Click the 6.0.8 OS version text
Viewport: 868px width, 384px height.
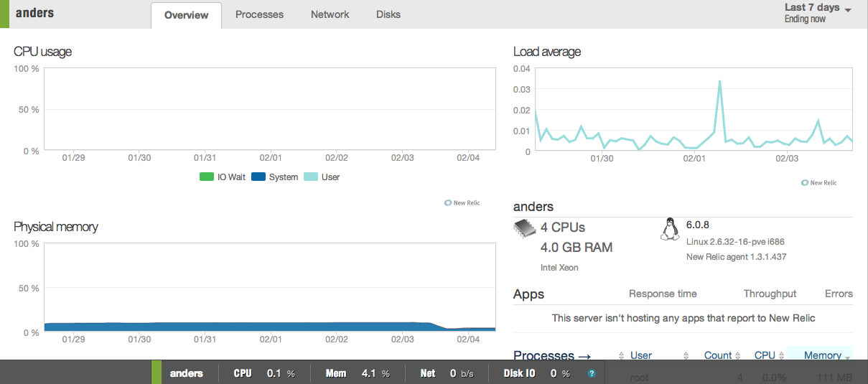click(x=698, y=225)
